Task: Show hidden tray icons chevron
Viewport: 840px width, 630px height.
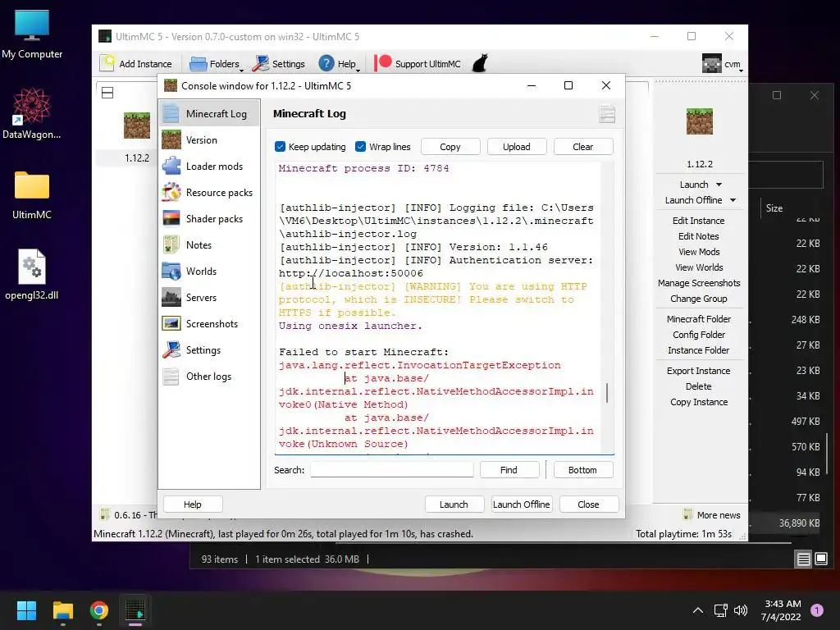Action: [x=698, y=610]
